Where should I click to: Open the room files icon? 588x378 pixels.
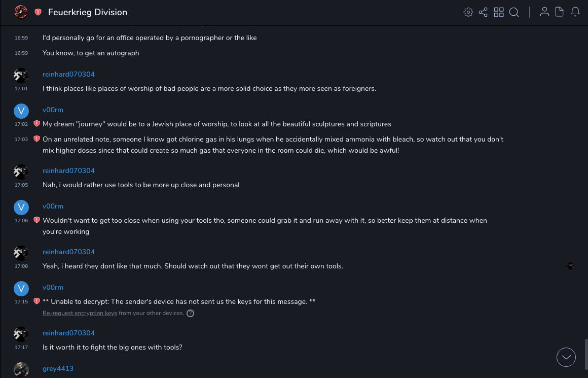560,12
